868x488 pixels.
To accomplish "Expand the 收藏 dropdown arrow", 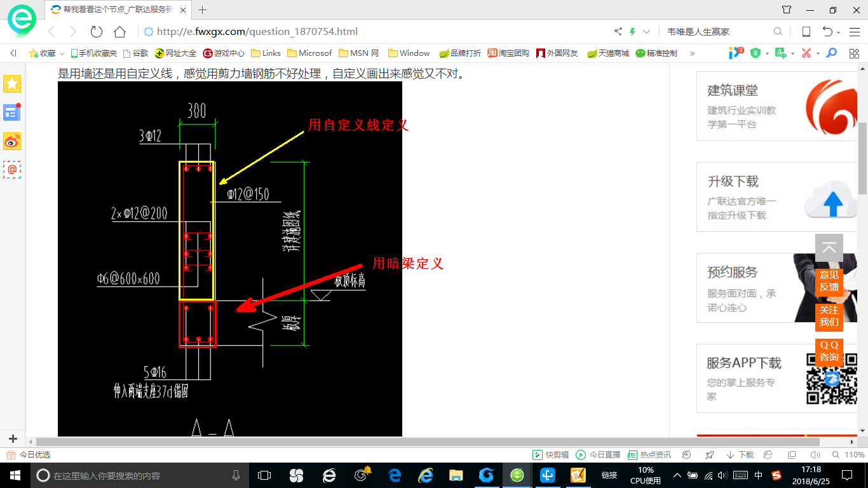I will 62,54.
